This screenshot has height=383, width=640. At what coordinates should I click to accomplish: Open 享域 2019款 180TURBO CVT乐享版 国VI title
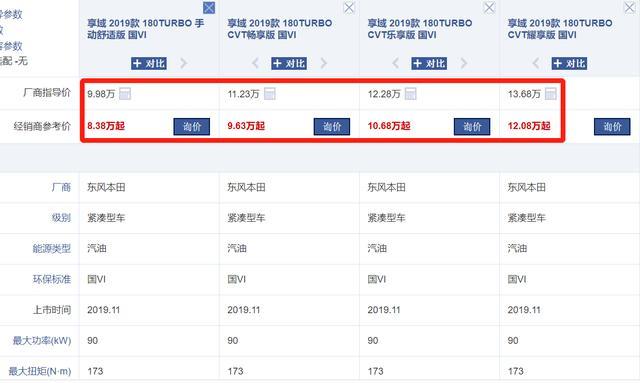click(x=420, y=29)
